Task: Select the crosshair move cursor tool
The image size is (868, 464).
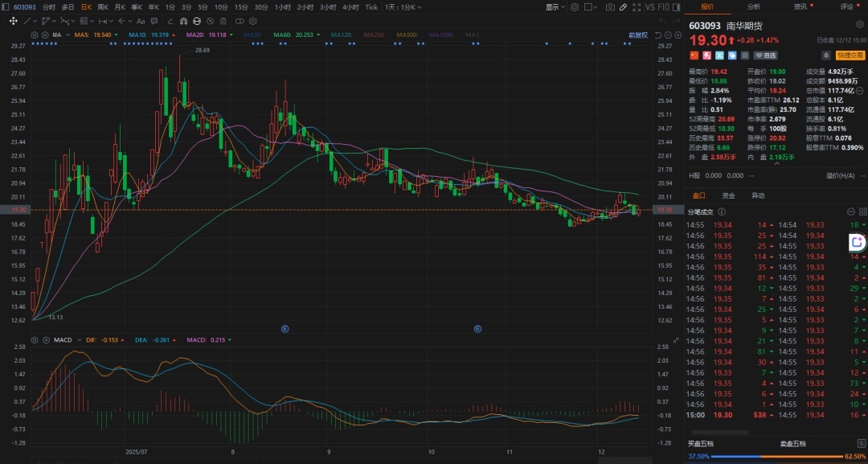Action: (14, 21)
